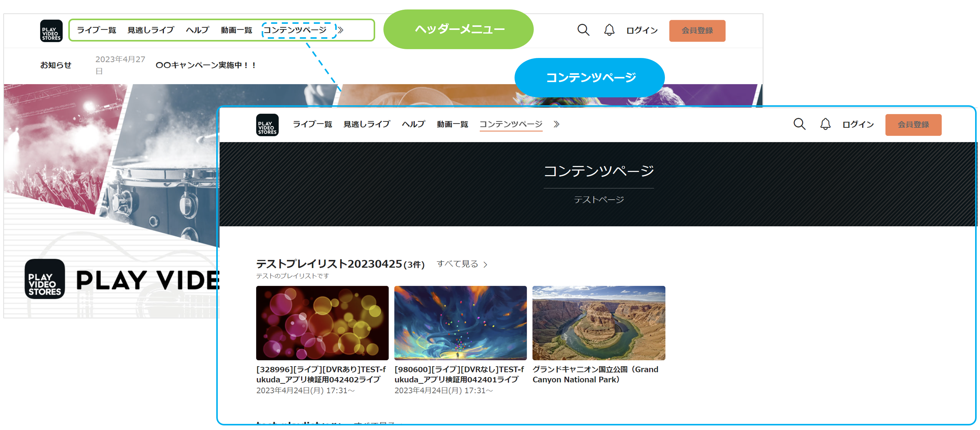This screenshot has height=430, width=980.
Task: Click PLAY VIDEO STORES logo in top header
Action: pyautogui.click(x=51, y=31)
